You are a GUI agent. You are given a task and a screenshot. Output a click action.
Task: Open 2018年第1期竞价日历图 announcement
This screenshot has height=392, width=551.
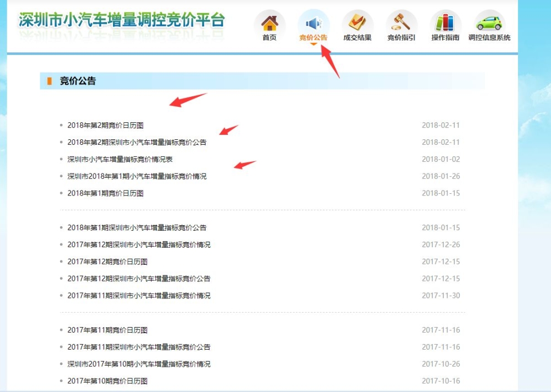click(x=105, y=193)
